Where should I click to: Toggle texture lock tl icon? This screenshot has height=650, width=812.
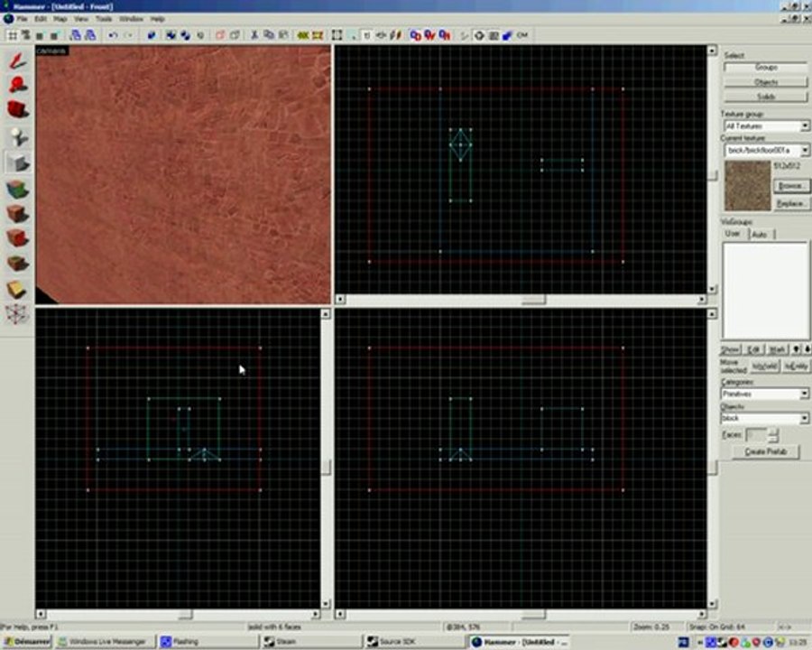pyautogui.click(x=367, y=35)
